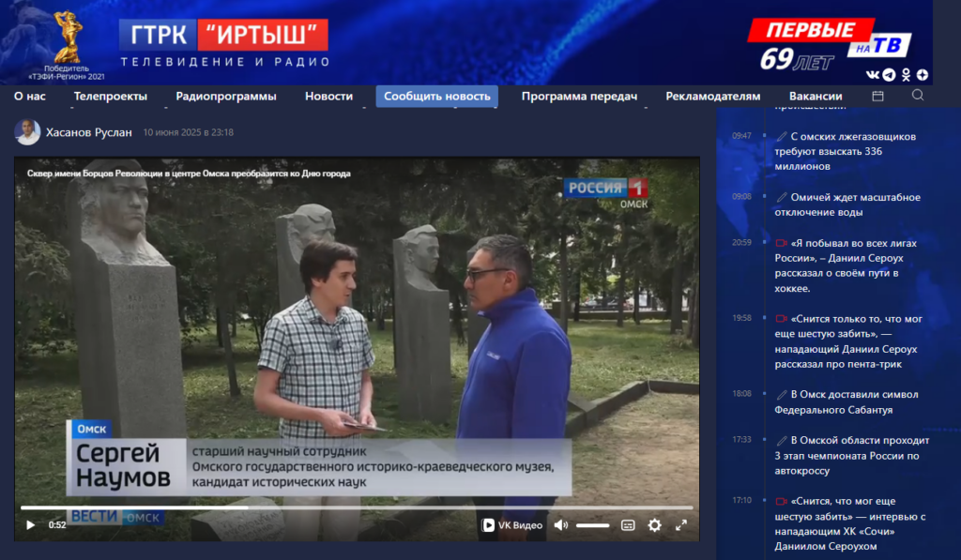Viewport: 961px width, 560px height.
Task: Click the video timestamp 0:52
Action: pos(57,525)
